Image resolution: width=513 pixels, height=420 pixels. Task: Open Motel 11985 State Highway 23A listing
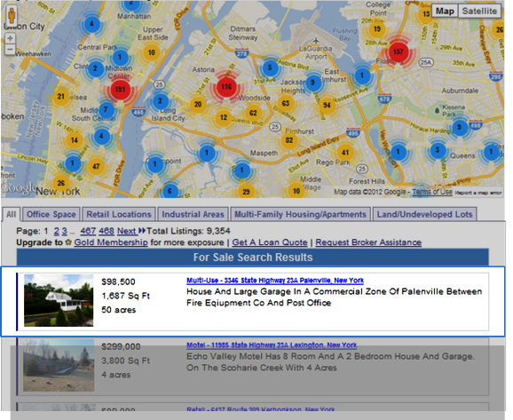(272, 345)
